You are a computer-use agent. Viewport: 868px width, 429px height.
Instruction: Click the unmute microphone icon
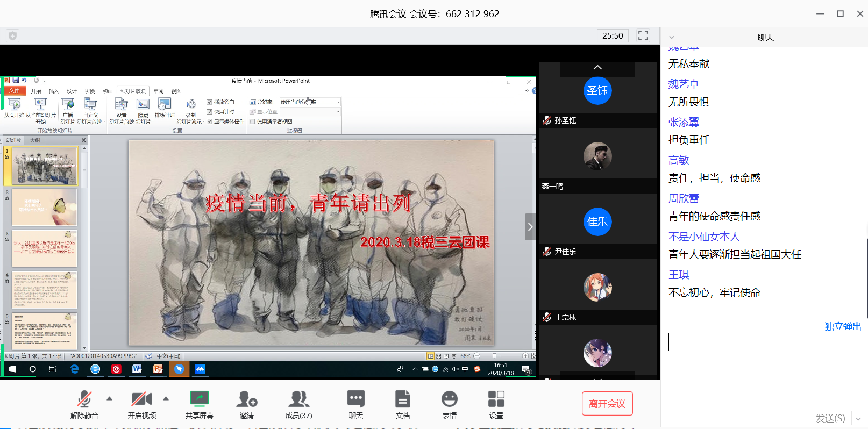84,399
